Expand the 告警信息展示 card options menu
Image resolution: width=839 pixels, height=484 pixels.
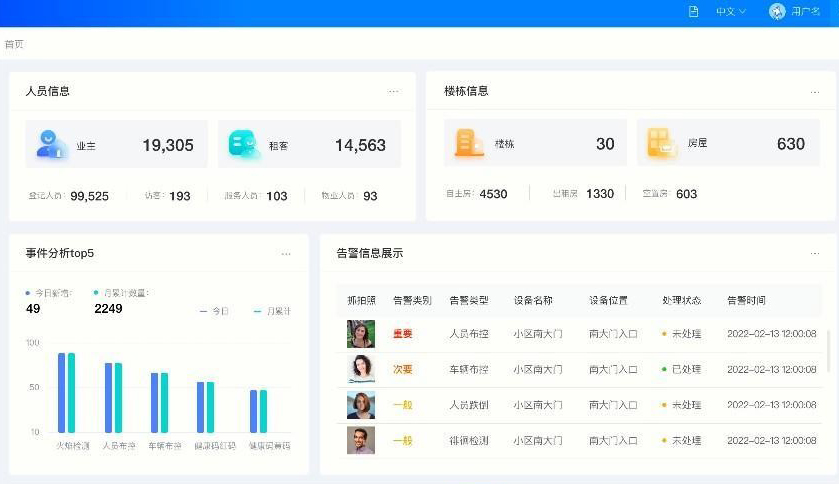click(814, 254)
